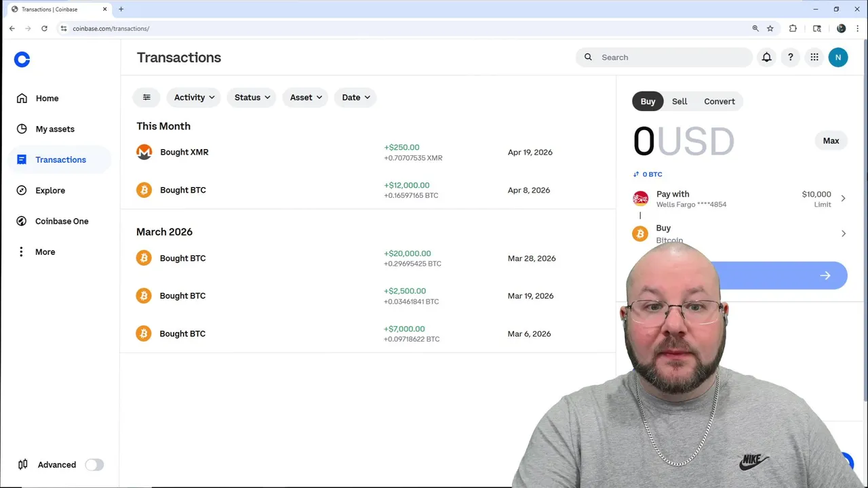Bookmark this page with star icon

point(770,28)
